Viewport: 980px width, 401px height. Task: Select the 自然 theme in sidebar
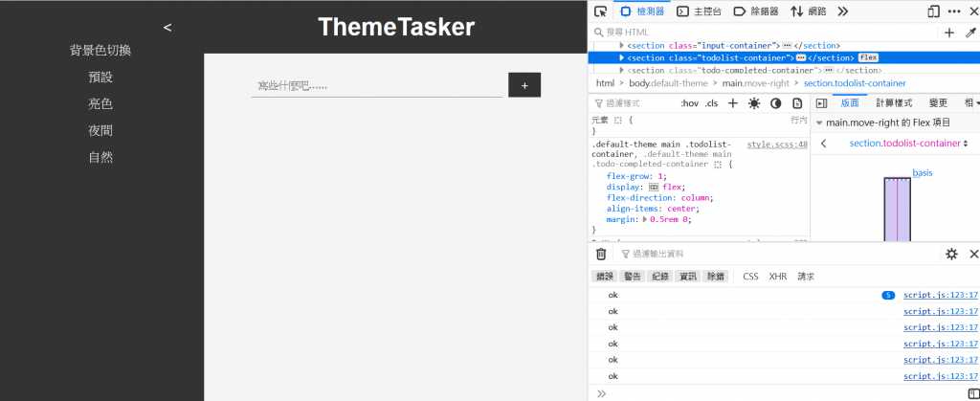[x=100, y=157]
